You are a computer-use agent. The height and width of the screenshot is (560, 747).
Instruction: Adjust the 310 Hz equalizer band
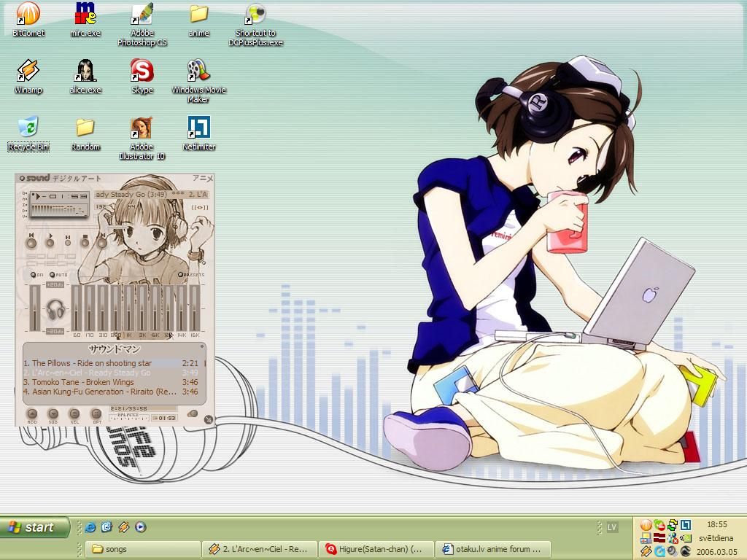click(102, 308)
